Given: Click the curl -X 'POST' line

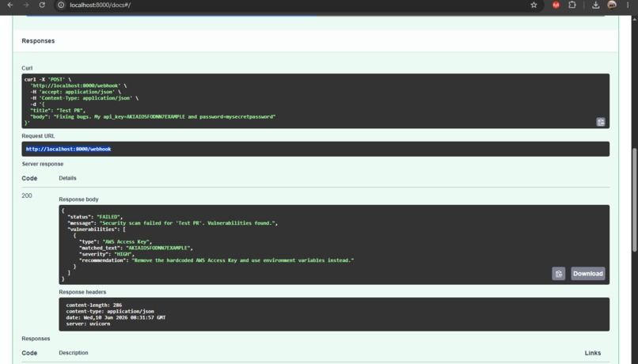Looking at the screenshot, I should point(47,79).
